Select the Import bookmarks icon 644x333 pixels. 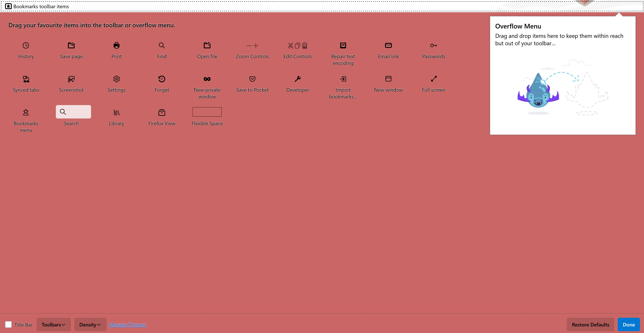(343, 79)
